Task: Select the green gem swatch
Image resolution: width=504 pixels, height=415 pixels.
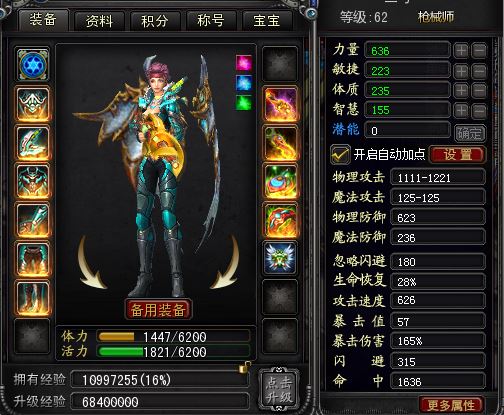Action: click(x=244, y=103)
